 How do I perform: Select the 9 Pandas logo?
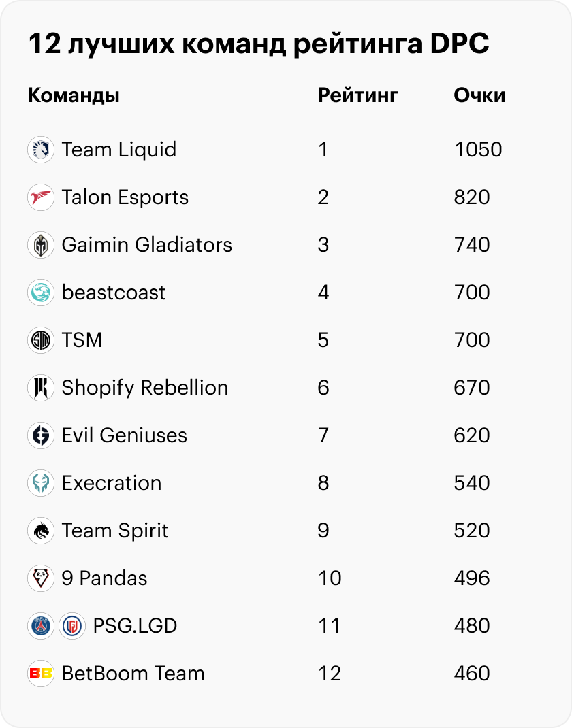41,578
